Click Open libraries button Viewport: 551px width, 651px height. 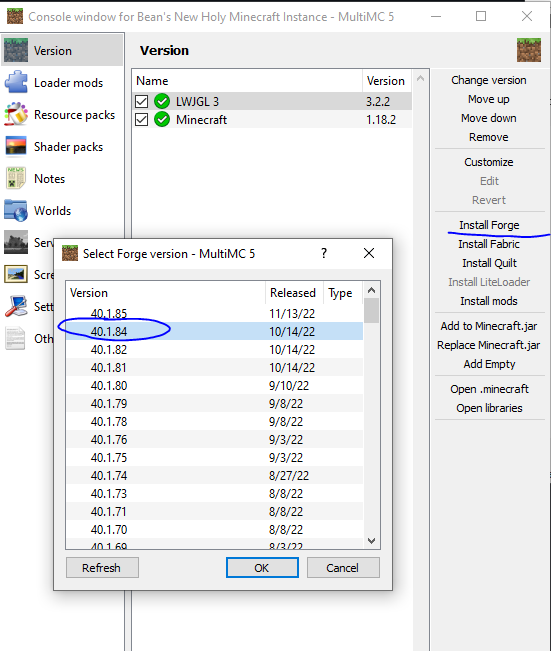(489, 408)
